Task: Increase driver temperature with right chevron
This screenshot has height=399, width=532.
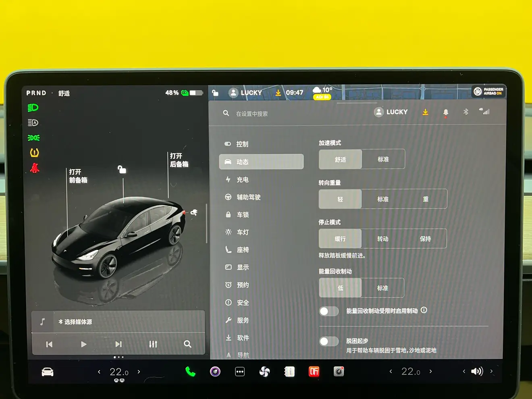Action: pos(139,372)
